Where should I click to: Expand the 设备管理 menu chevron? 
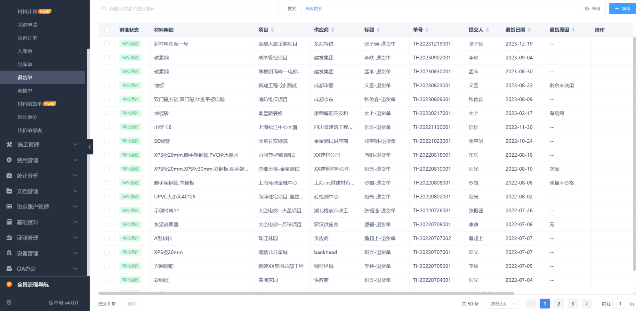(x=75, y=253)
